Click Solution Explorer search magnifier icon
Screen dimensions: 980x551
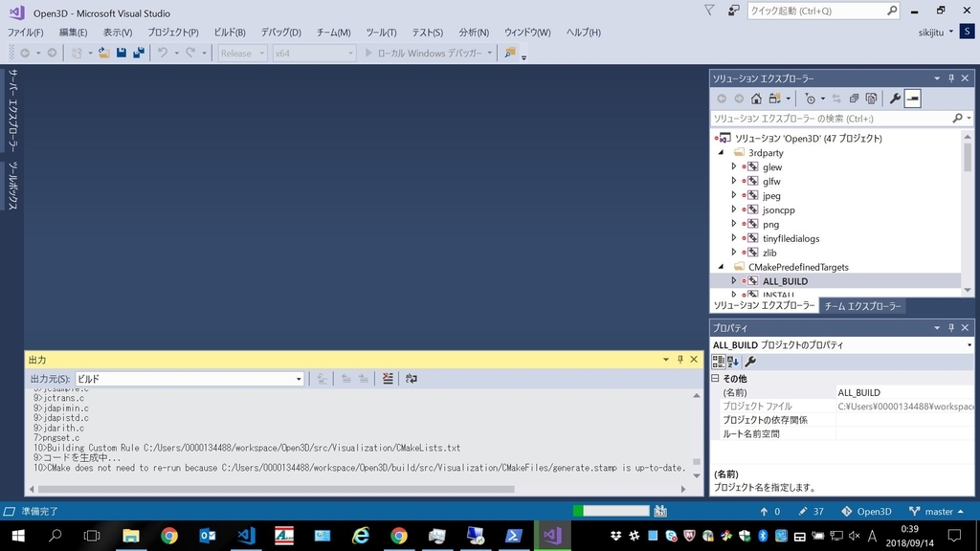click(x=957, y=118)
